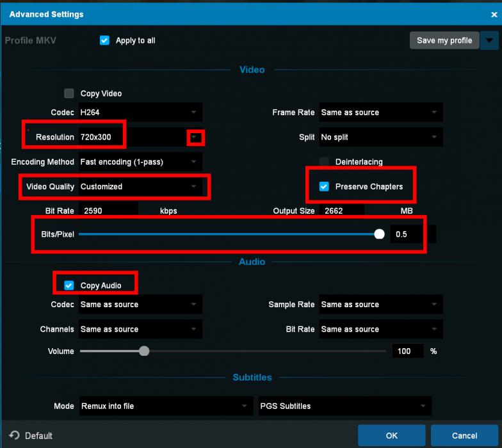The image size is (502, 448).
Task: Disable the Copy Audio checkbox
Action: point(69,285)
